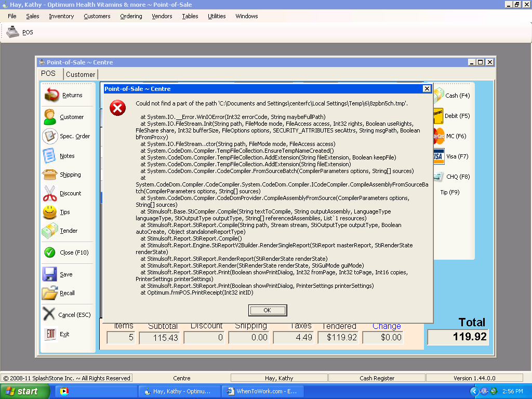Click the Exit sign icon
The image size is (532, 399).
click(50, 334)
